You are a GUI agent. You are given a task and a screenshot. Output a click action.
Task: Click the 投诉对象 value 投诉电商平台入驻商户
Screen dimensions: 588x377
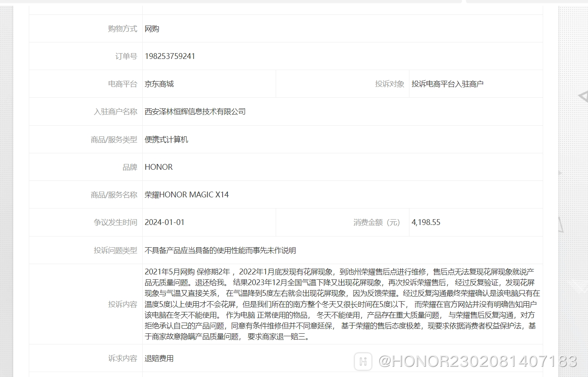pos(448,84)
